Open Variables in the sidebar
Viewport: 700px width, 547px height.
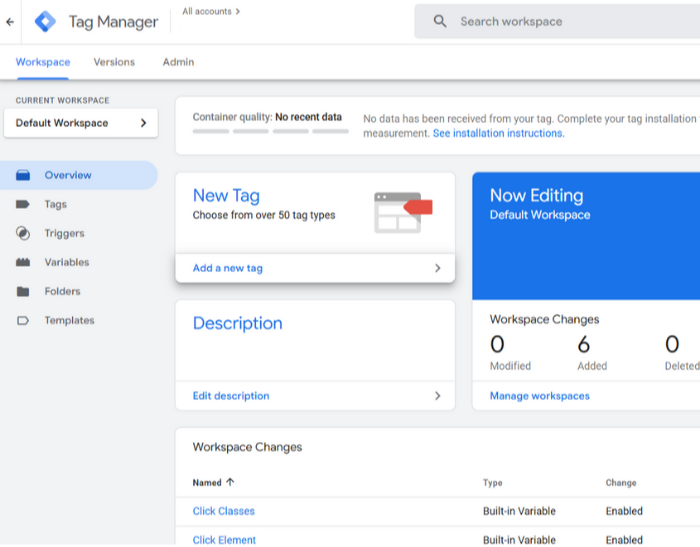coord(67,262)
